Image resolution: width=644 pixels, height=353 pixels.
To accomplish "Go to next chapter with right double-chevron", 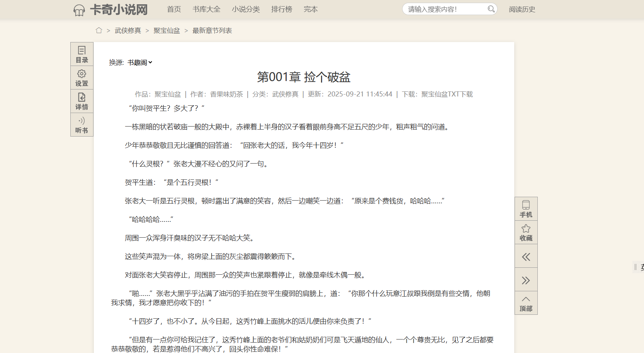I will coord(526,280).
